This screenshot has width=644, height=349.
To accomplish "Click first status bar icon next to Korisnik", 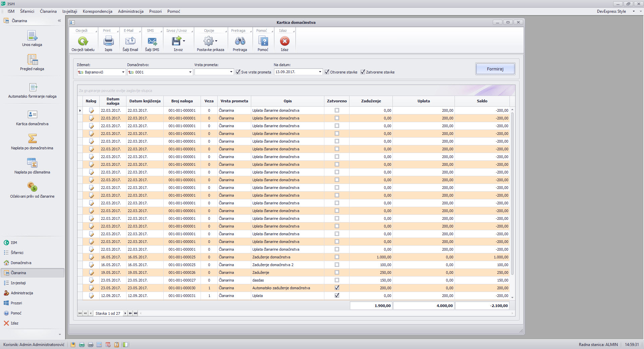I will coord(73,345).
